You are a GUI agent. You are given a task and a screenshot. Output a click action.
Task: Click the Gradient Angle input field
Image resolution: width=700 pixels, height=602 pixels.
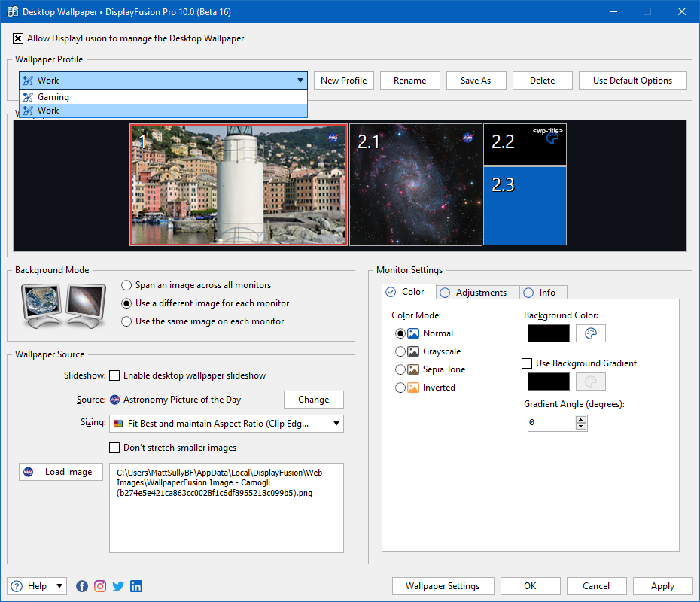pos(552,423)
